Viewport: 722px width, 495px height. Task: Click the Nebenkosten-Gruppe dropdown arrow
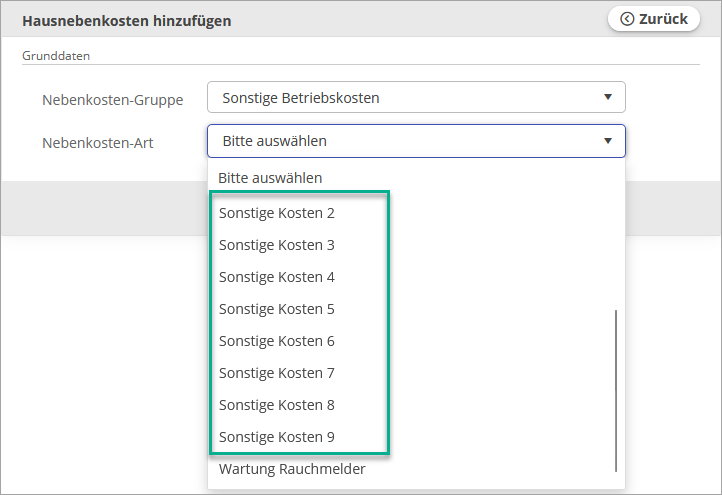coord(607,97)
